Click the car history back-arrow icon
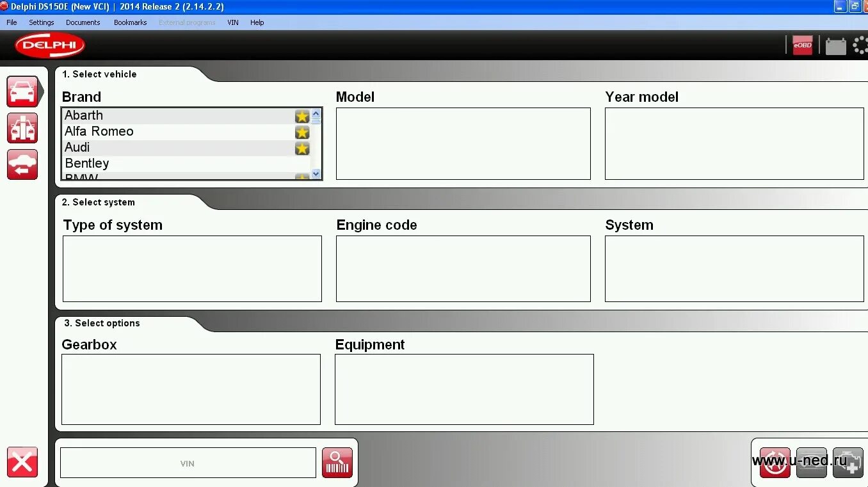This screenshot has width=868, height=487. [22, 164]
